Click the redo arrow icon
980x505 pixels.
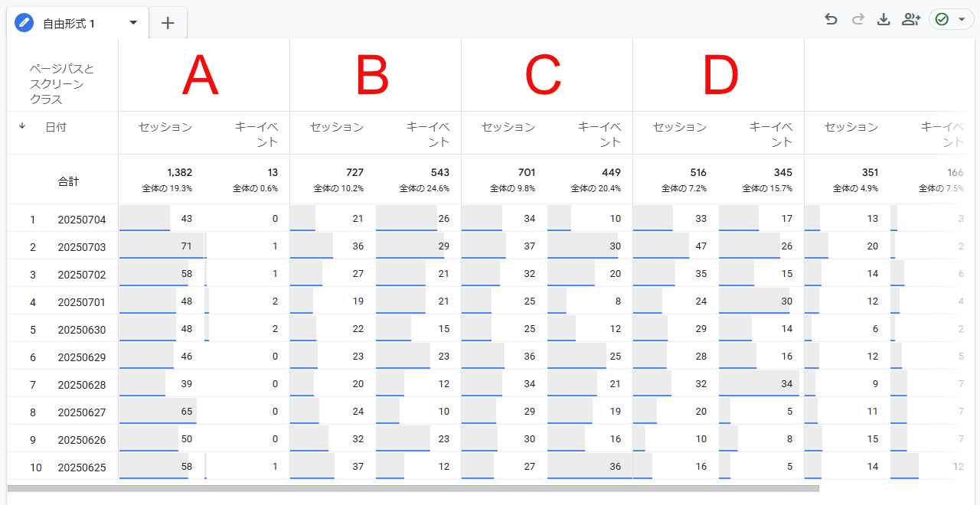tap(857, 20)
